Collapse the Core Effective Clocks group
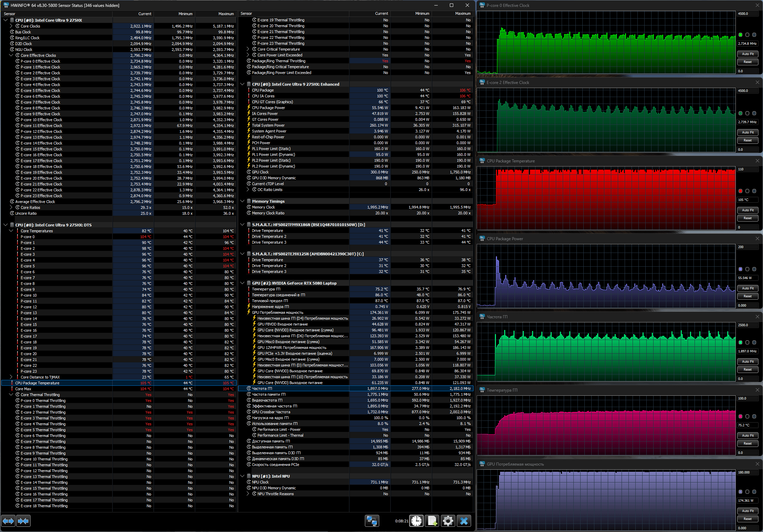 click(11, 55)
